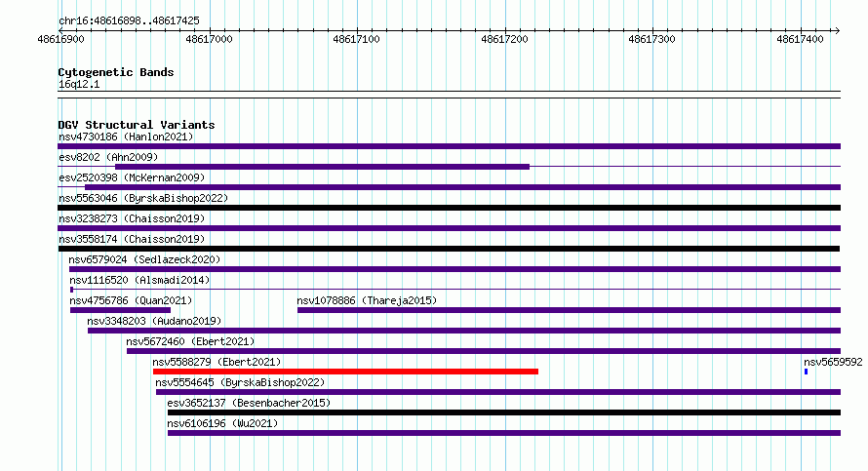Screen dimensions: 868x471
Task: Open esv2520398 (McKernan2009) variant label
Action: coord(132,177)
